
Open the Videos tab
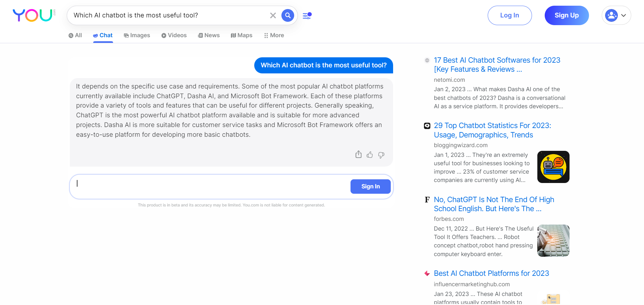click(174, 36)
